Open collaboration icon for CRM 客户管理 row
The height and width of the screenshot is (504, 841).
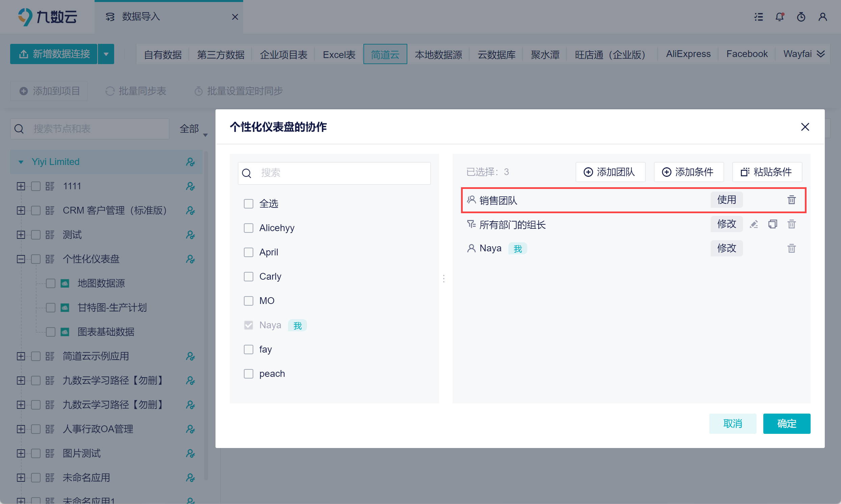click(x=190, y=211)
